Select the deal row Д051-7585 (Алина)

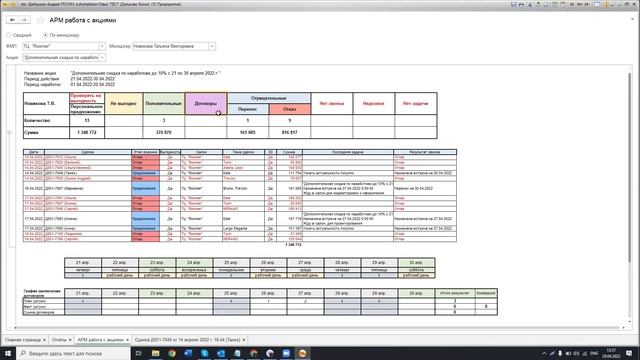[x=240, y=219]
